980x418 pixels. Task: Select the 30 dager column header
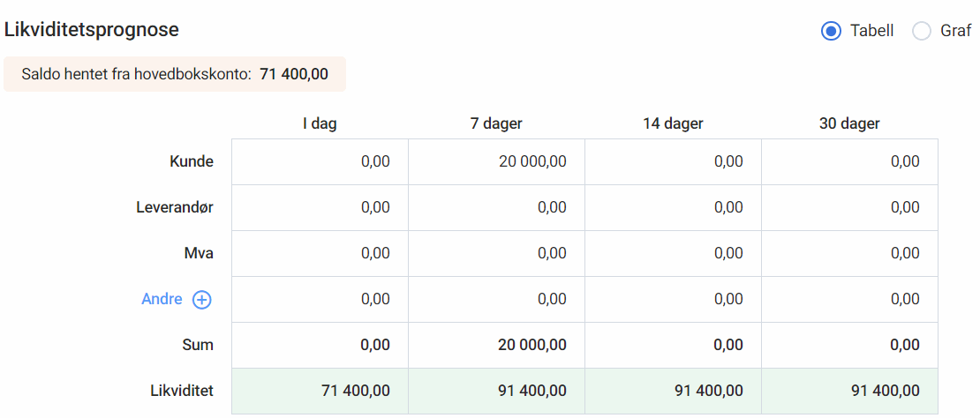tap(849, 123)
